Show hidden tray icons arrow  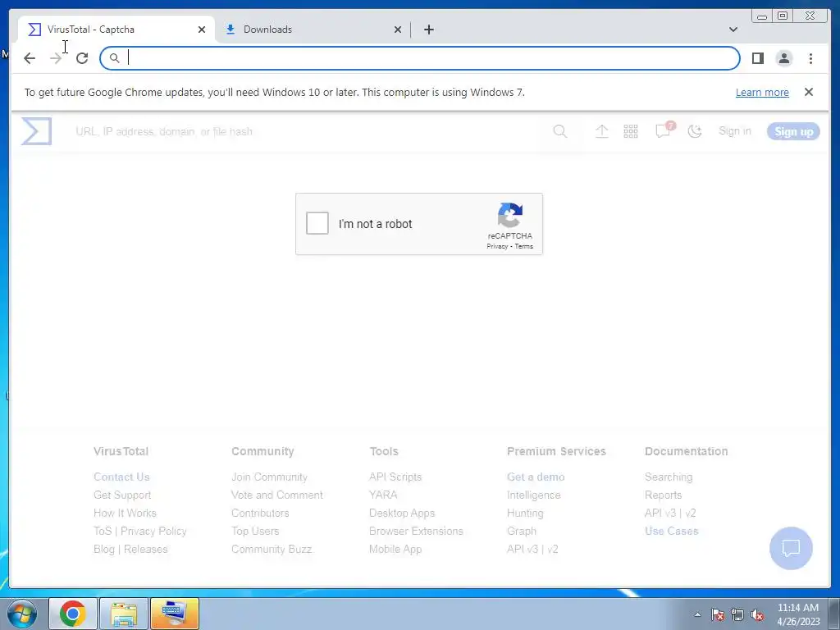697,614
